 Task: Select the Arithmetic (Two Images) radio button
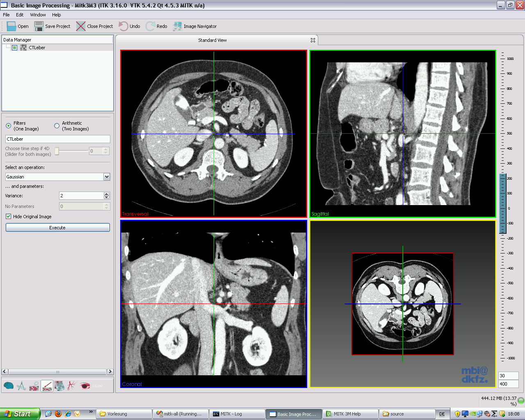[57, 126]
